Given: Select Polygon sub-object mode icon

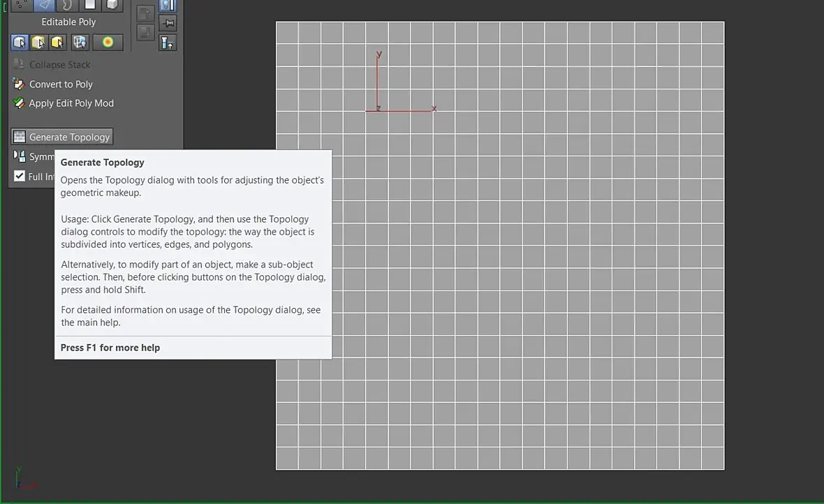Looking at the screenshot, I should point(90,5).
